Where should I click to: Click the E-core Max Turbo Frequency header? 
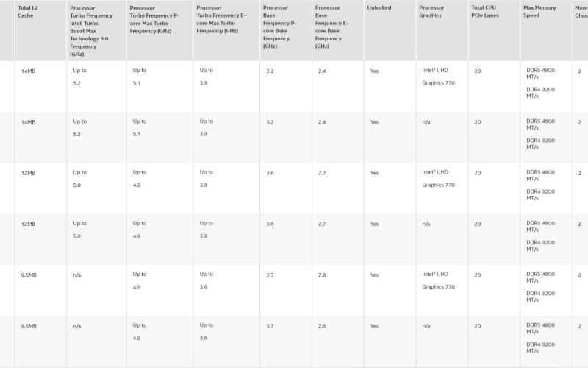(x=221, y=19)
